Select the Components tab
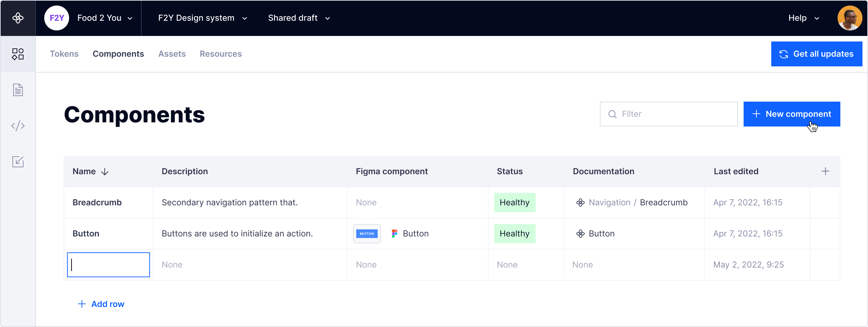This screenshot has width=868, height=327. (x=118, y=54)
